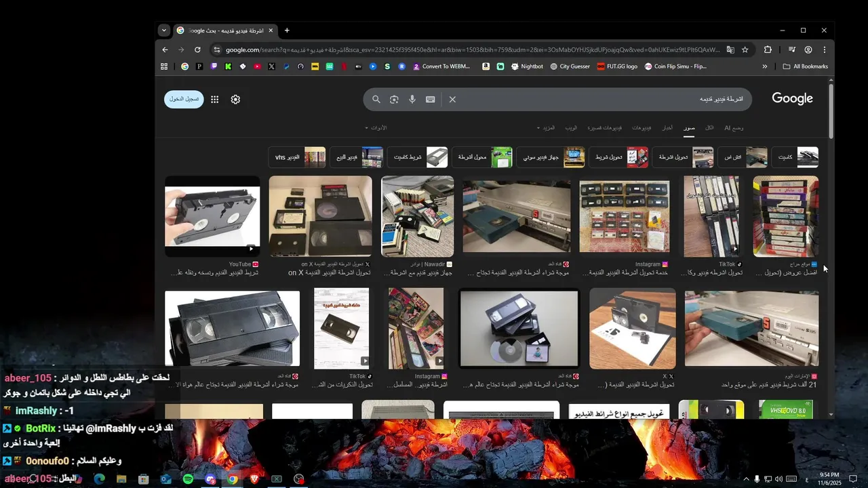The width and height of the screenshot is (868, 488).
Task: Open the Amazon bookmark icon
Action: (x=486, y=66)
